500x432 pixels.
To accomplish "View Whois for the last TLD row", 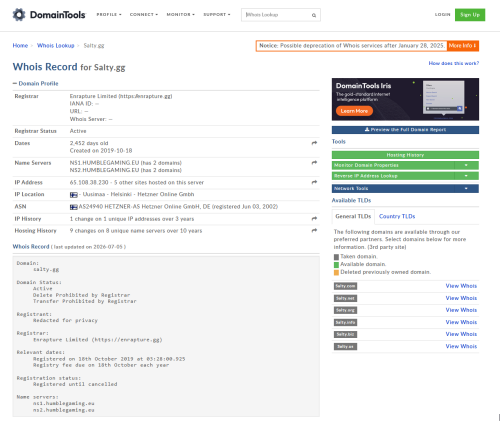I will (461, 346).
